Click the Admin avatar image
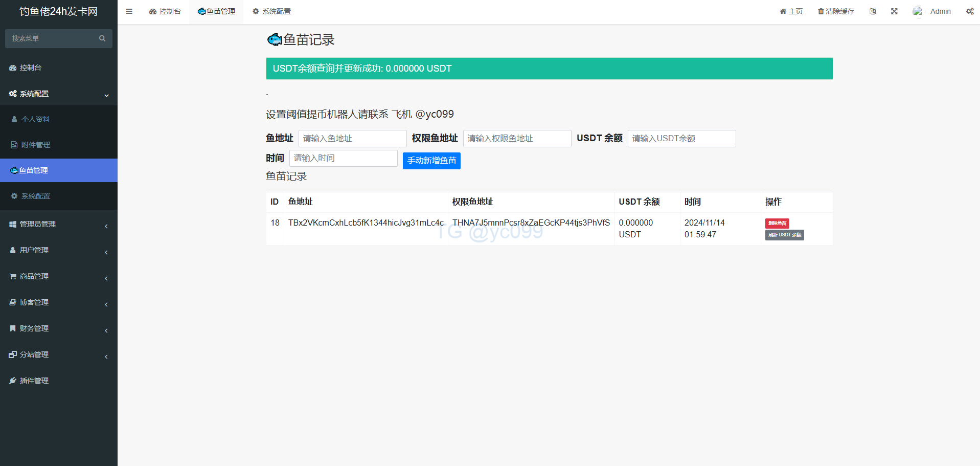 (918, 11)
